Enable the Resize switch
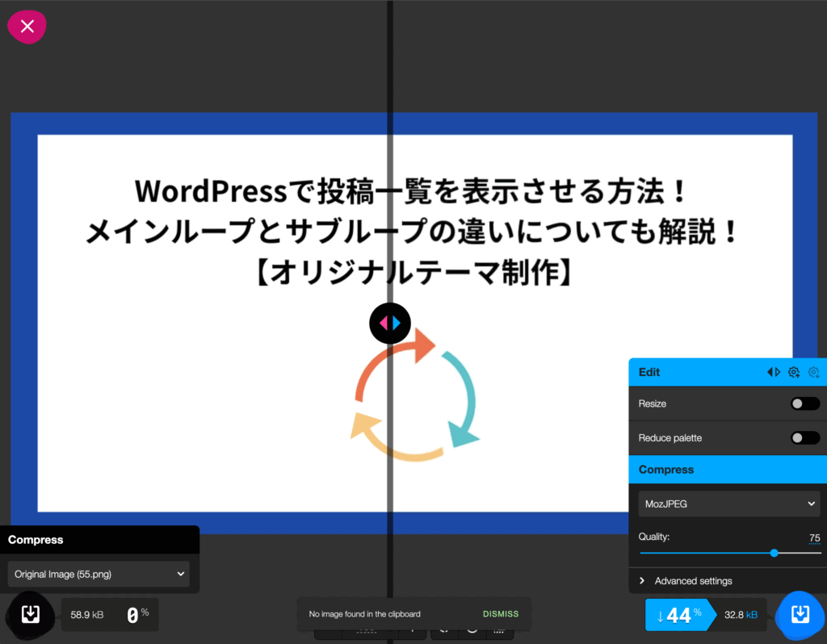827x644 pixels. (x=804, y=404)
